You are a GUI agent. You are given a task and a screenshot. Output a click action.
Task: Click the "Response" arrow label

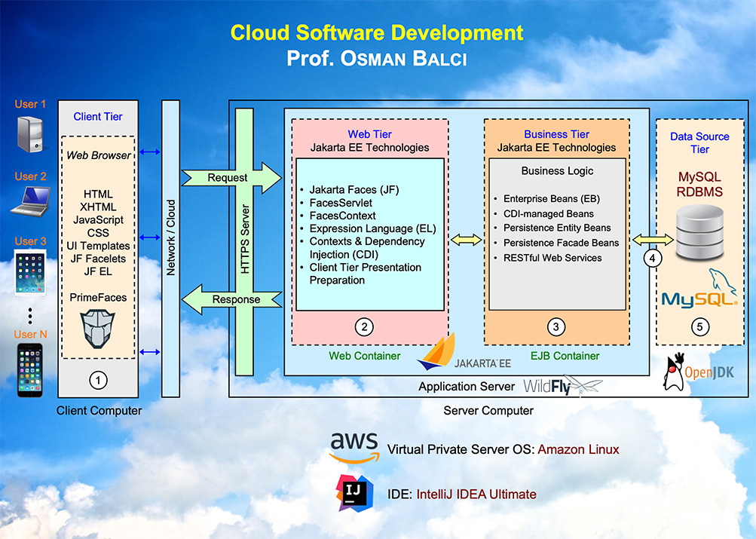coord(236,299)
